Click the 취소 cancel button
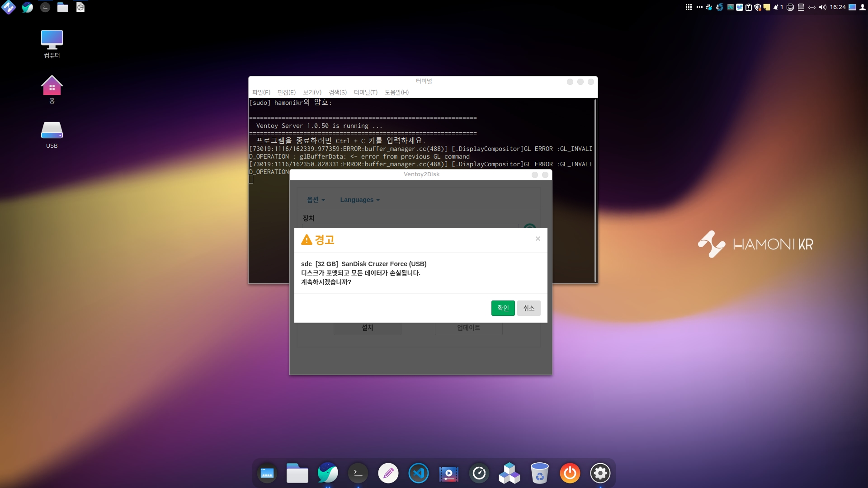868x488 pixels. click(x=528, y=308)
